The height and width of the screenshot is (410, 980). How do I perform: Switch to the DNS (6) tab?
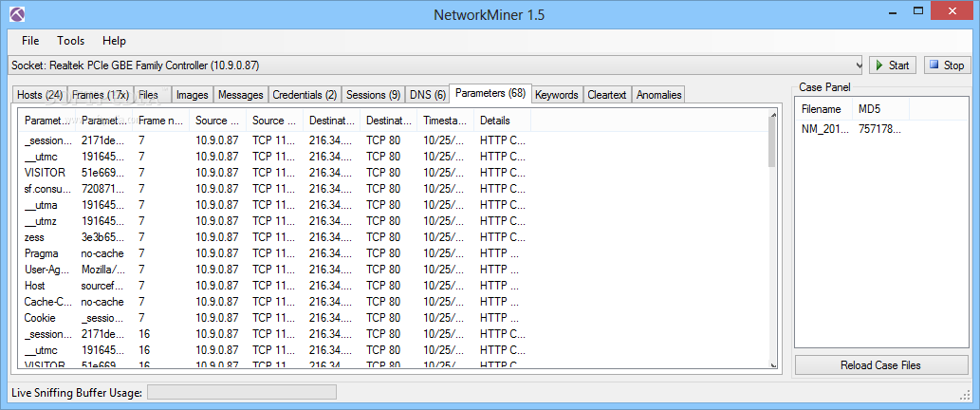pyautogui.click(x=428, y=95)
